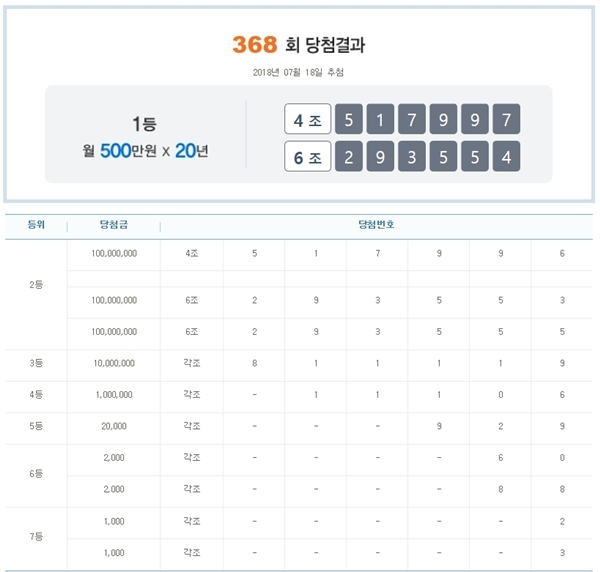This screenshot has height=572, width=600.
Task: Click the gray '9' tile in the 1등 6조 row
Action: tap(380, 156)
